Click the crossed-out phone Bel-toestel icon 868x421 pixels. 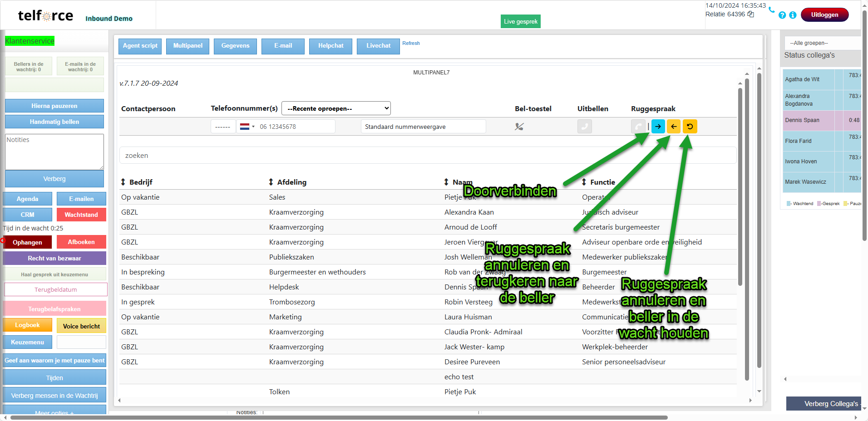click(519, 127)
